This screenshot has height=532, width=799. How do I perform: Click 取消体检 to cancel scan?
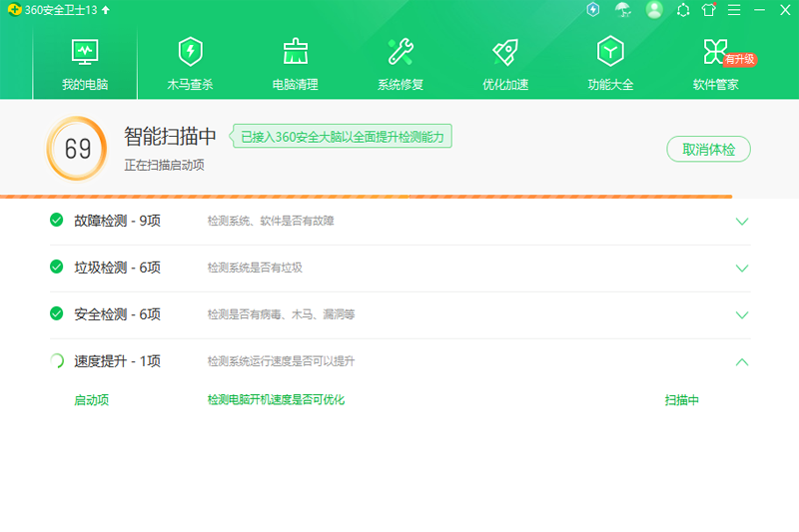(x=708, y=150)
